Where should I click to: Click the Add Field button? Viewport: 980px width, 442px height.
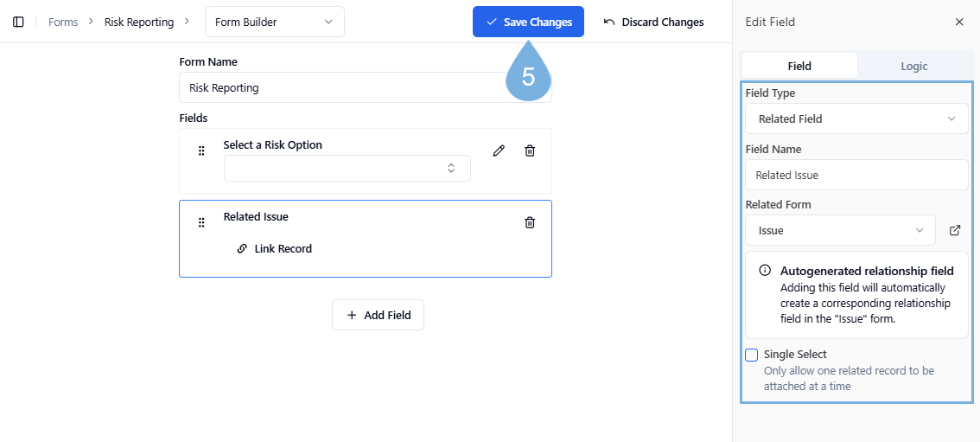click(x=378, y=315)
